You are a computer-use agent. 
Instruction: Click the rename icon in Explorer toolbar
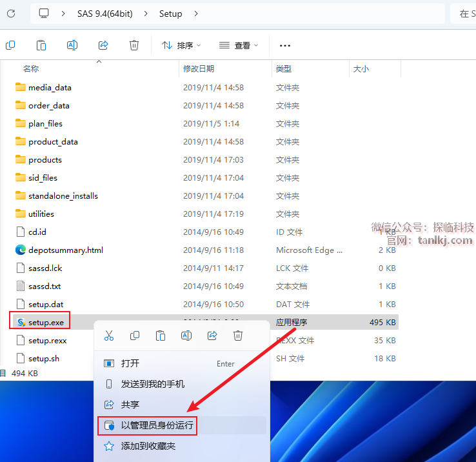click(x=72, y=45)
